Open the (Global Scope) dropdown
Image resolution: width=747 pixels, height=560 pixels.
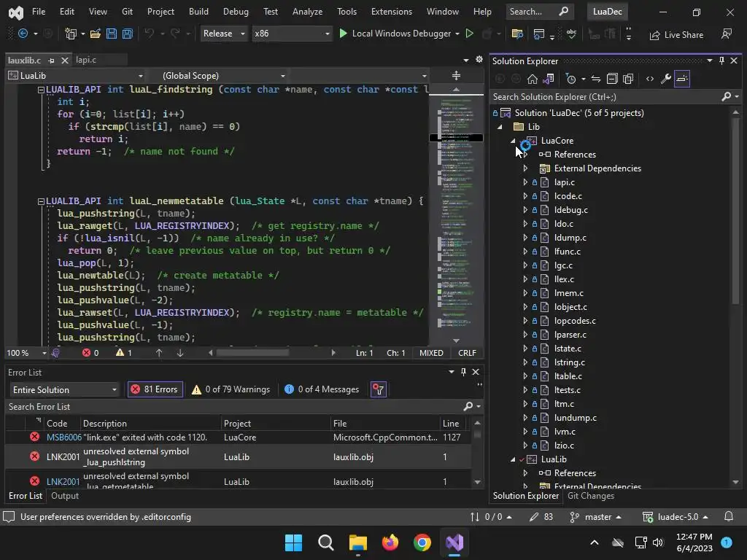click(x=217, y=76)
